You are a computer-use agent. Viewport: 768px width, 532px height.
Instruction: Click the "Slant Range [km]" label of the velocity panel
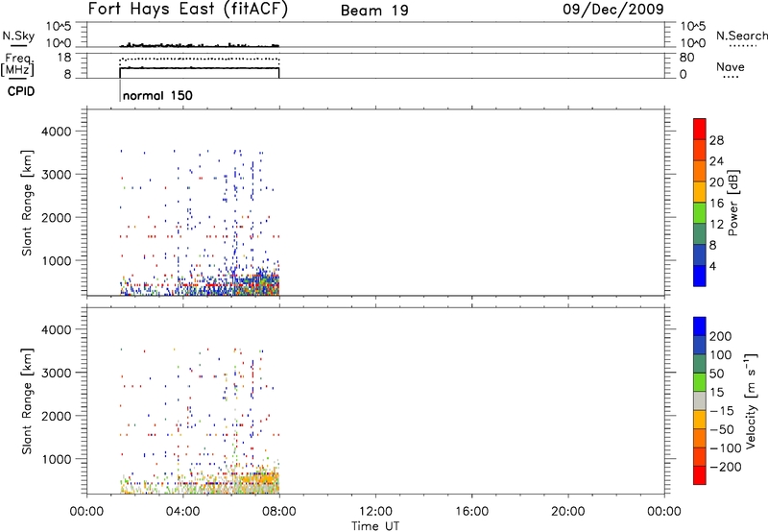click(x=27, y=401)
